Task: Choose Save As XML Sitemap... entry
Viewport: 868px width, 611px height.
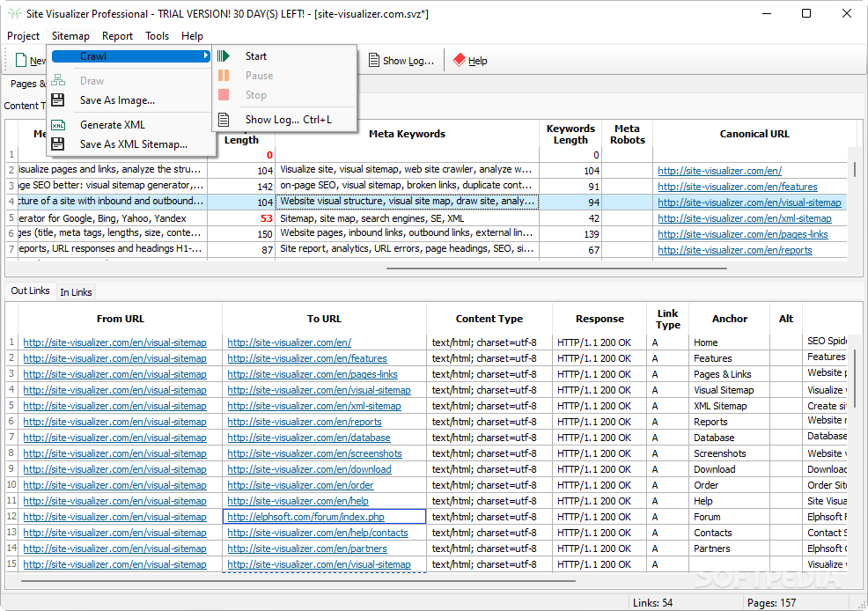Action: point(131,144)
